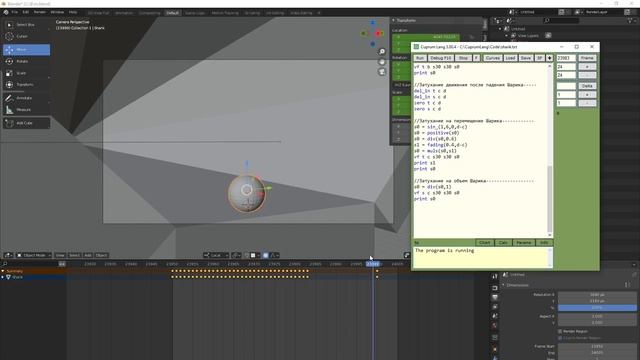Viewport: 640px width, 360px height.
Task: Click the red X axis gizmo ball
Action: coord(379,33)
